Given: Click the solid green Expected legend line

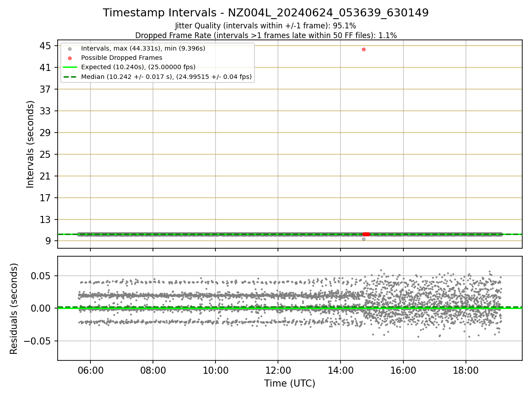Looking at the screenshot, I should (x=70, y=67).
